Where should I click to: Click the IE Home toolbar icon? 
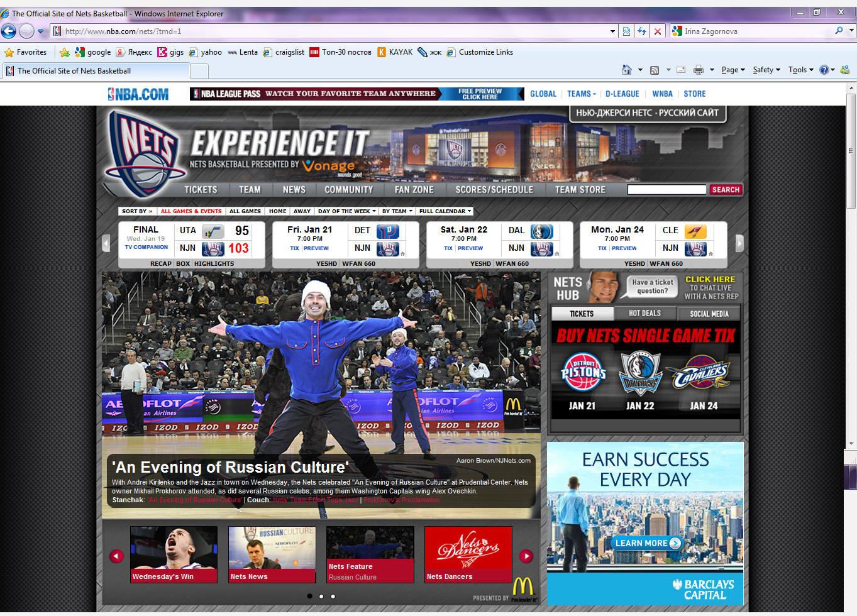point(626,70)
